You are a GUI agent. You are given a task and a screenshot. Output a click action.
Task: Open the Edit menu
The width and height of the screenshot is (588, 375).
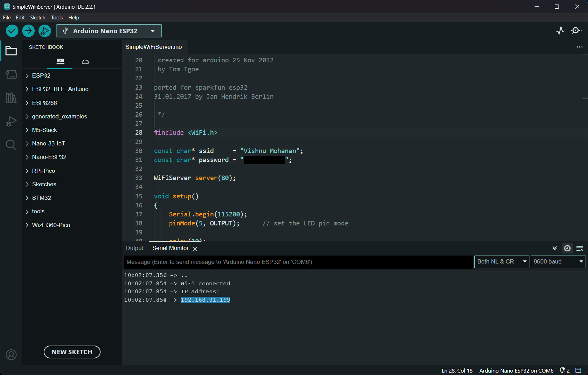20,18
